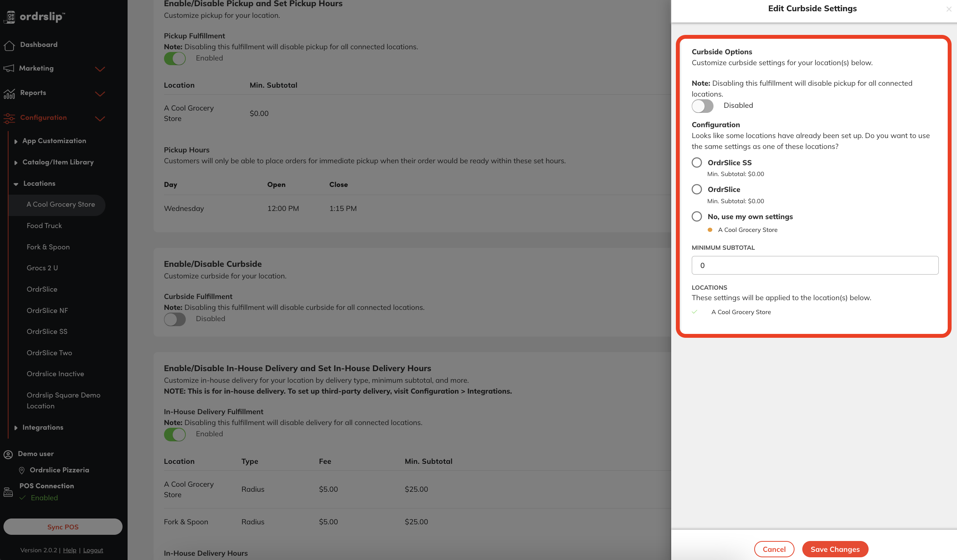Click the Reports chart icon

point(9,93)
